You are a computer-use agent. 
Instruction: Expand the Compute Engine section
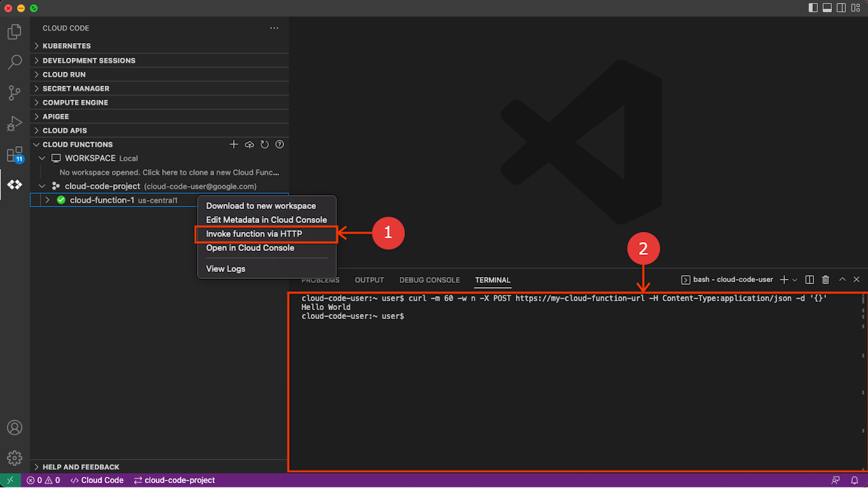tap(159, 102)
